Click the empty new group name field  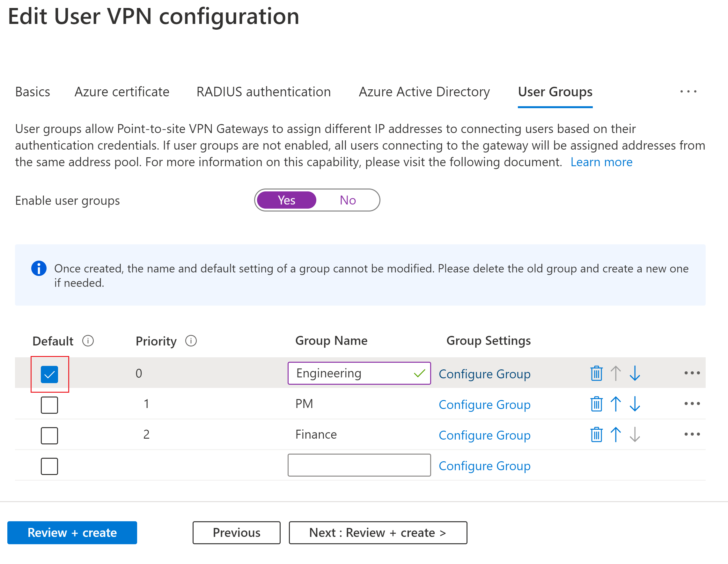359,465
